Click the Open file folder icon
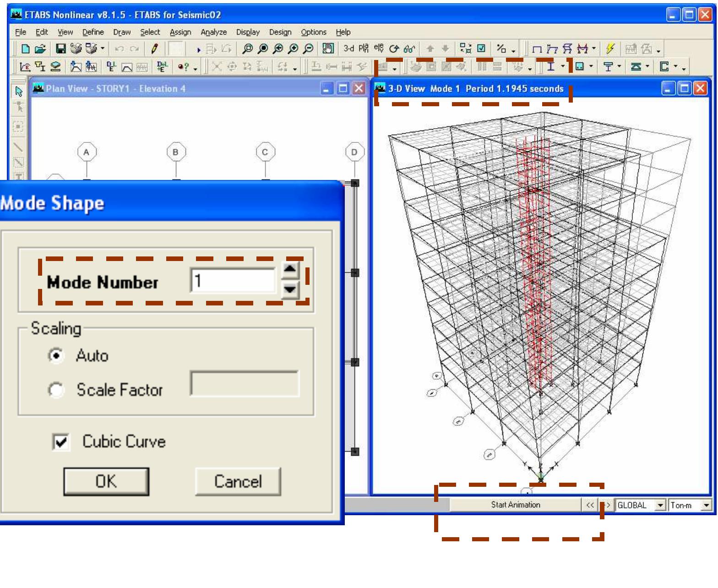This screenshot has width=718, height=588. tap(40, 49)
